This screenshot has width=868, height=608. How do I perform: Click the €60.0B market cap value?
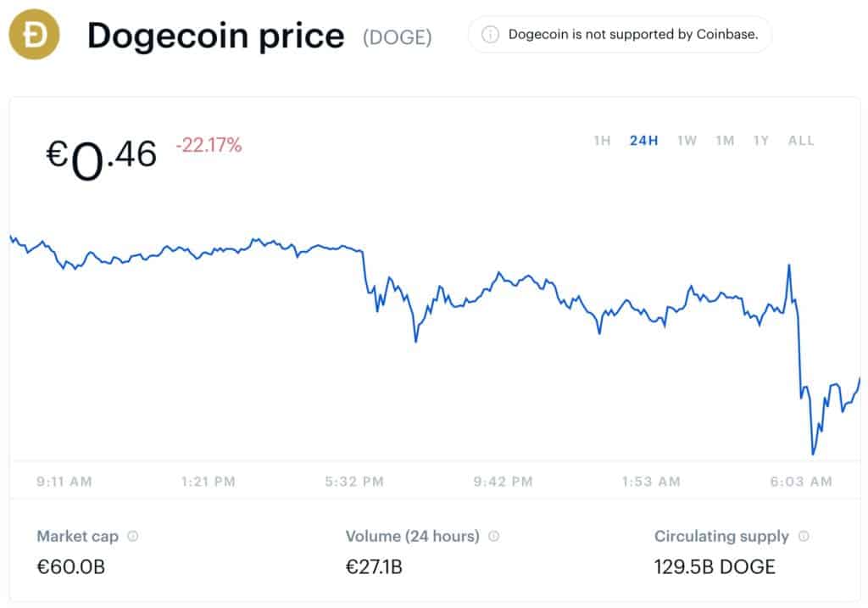[x=71, y=567]
